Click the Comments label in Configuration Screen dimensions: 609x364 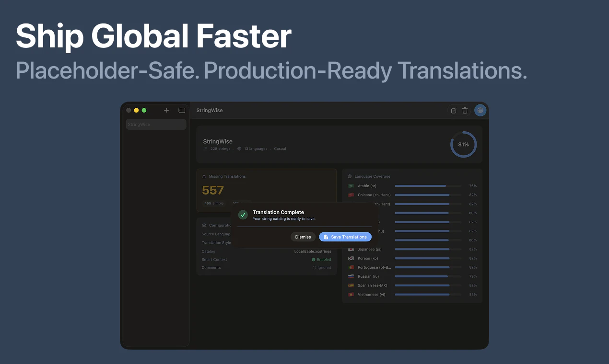[211, 268]
